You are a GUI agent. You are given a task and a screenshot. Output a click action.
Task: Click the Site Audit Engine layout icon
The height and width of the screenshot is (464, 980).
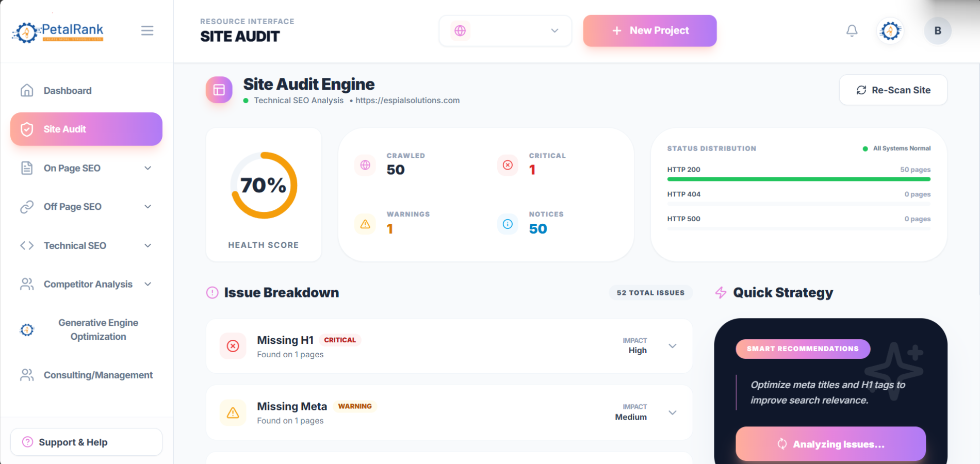click(x=219, y=90)
